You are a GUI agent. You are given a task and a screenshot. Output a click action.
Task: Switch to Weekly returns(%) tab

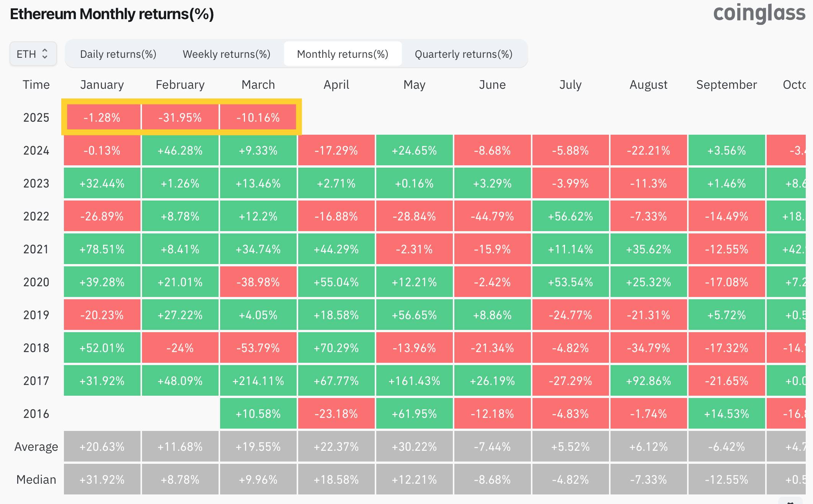point(226,54)
